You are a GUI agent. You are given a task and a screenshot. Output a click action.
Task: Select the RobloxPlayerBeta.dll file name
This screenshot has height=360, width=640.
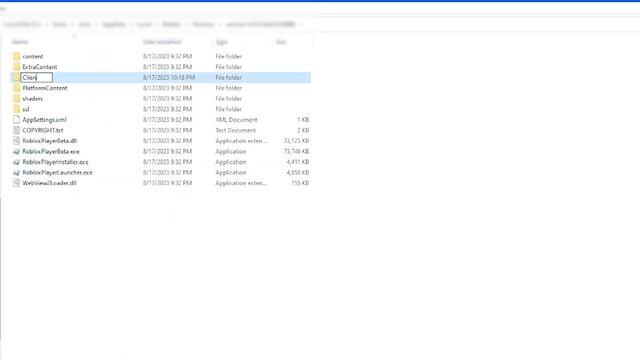click(x=50, y=141)
